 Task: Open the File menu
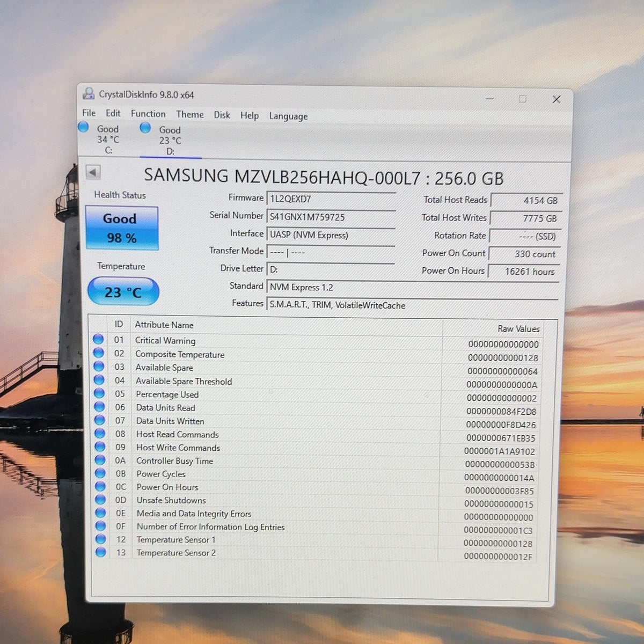[x=89, y=113]
